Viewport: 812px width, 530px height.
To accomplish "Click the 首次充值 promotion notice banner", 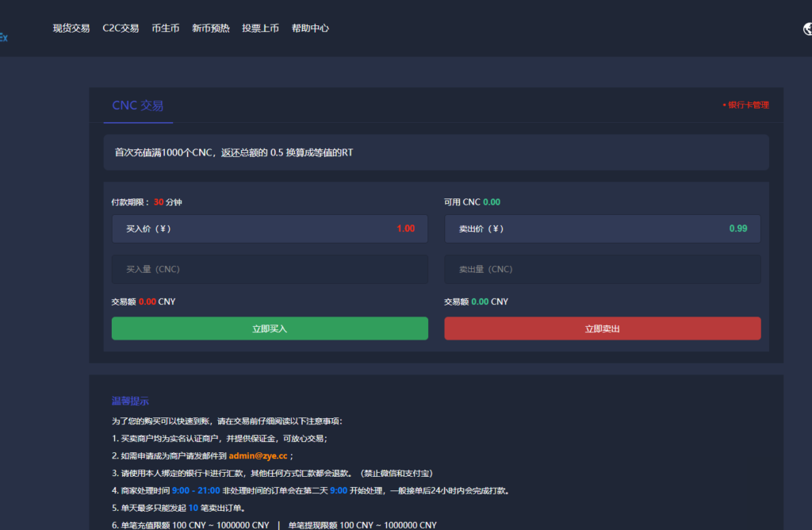I will pos(435,152).
